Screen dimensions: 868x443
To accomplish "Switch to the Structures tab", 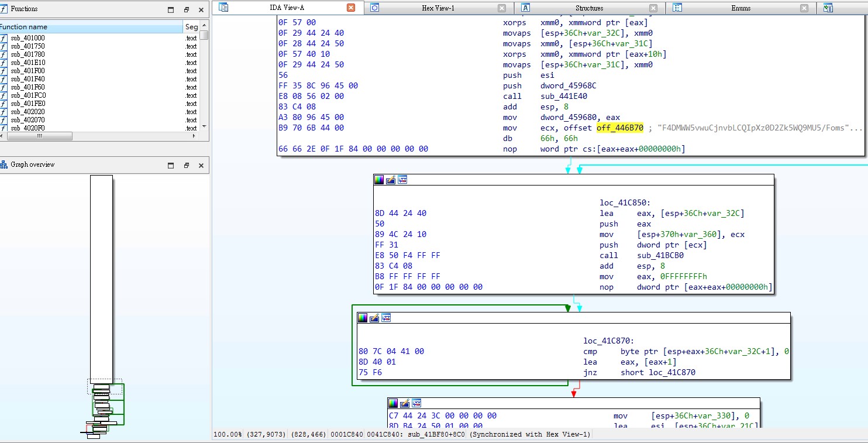I will click(x=589, y=8).
